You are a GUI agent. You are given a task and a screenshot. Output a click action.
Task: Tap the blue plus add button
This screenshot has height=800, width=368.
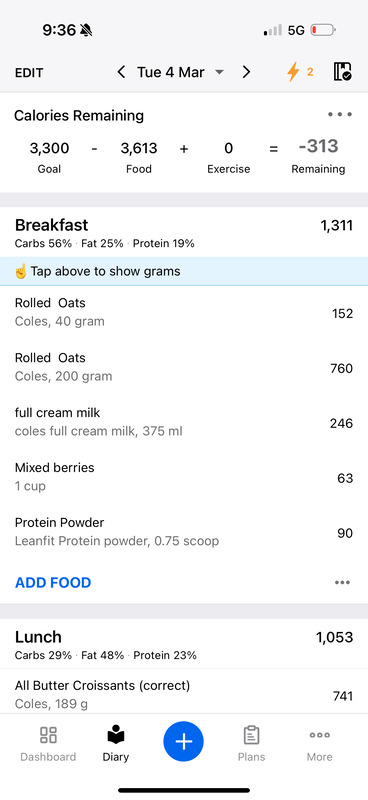pos(184,742)
